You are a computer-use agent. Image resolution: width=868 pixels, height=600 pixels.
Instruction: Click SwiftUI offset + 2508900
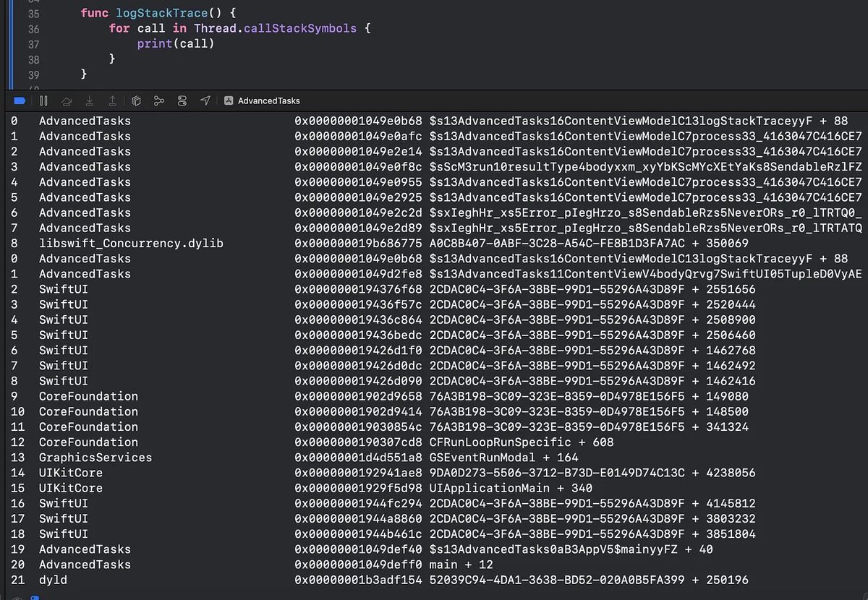pos(723,320)
